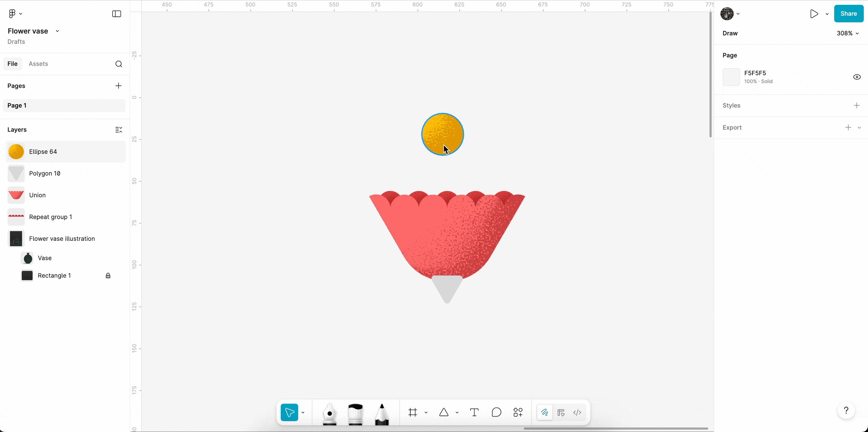Viewport: 868px width, 432px height.
Task: Unlock the Rectangle 1 layer
Action: tap(108, 276)
